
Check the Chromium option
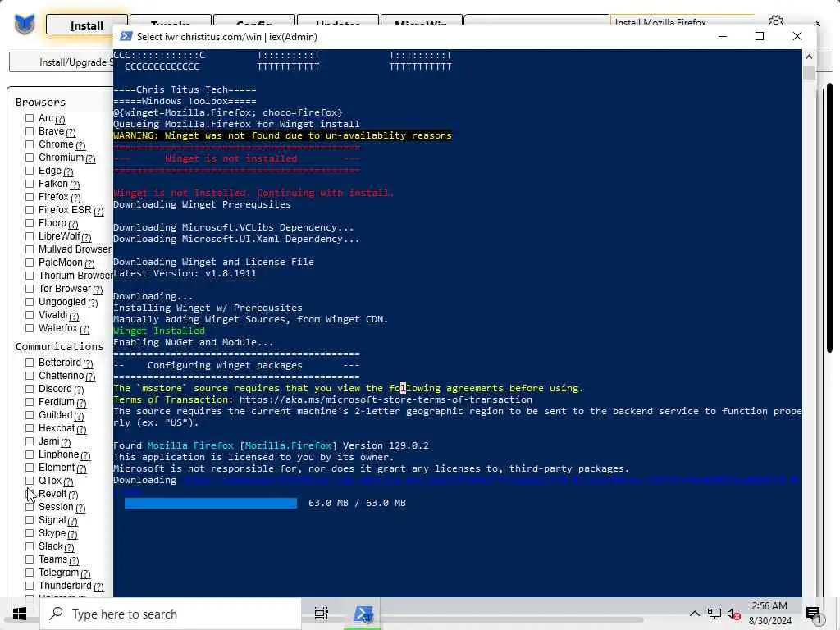click(30, 157)
